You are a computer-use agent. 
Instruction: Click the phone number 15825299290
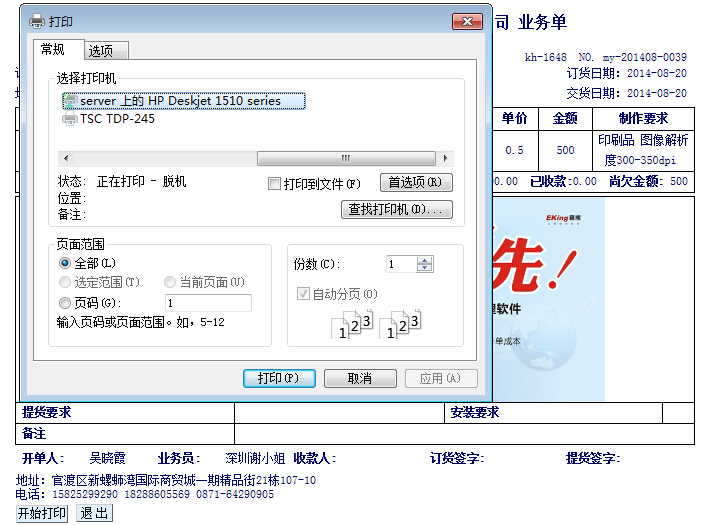[x=85, y=494]
